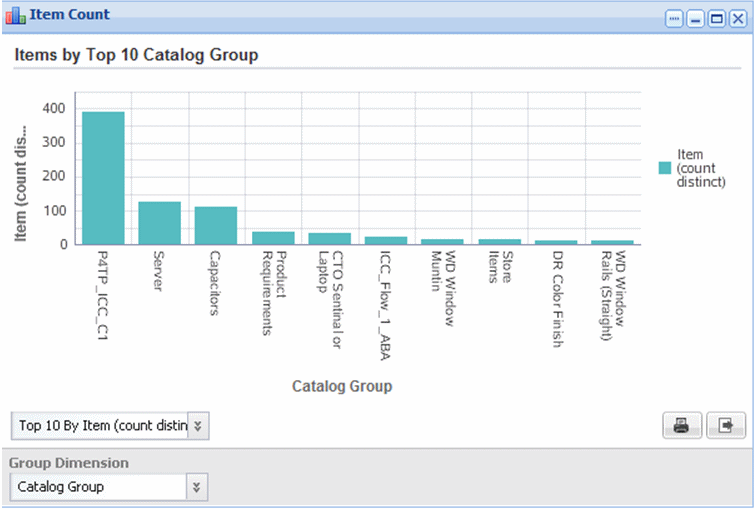Image resolution: width=754 pixels, height=509 pixels.
Task: Click the Product Requirements axis label
Action: point(274,293)
